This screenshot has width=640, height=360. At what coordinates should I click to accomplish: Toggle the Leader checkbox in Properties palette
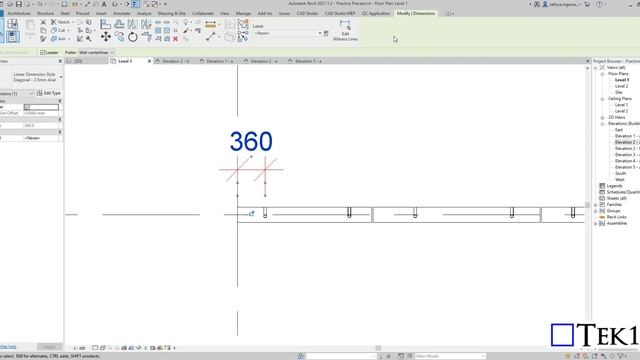tap(27, 107)
